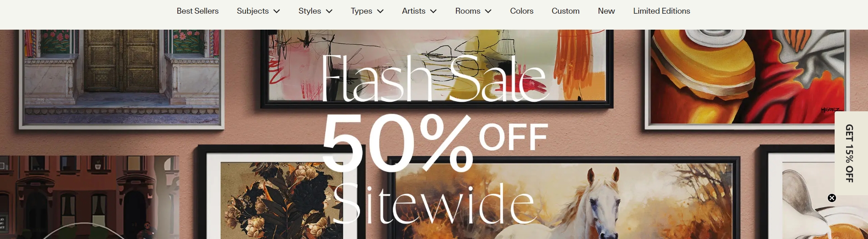Image resolution: width=868 pixels, height=239 pixels.
Task: Expand the Artists menu
Action: (x=419, y=11)
